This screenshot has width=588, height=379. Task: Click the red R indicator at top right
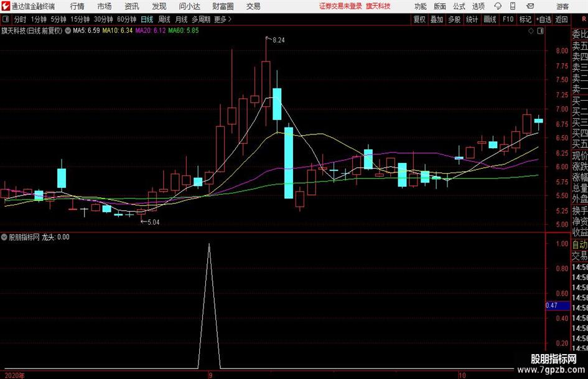(x=584, y=19)
